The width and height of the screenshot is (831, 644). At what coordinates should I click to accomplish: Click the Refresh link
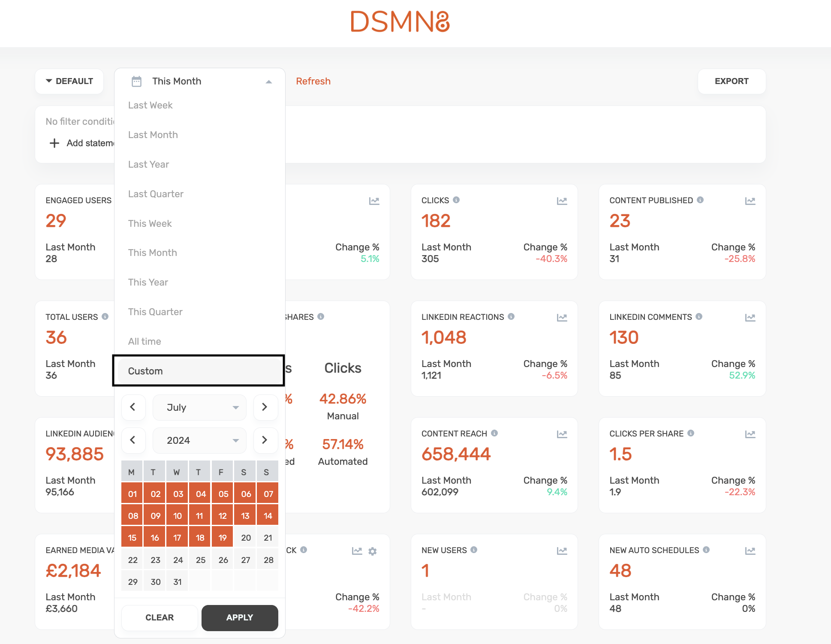pos(313,81)
